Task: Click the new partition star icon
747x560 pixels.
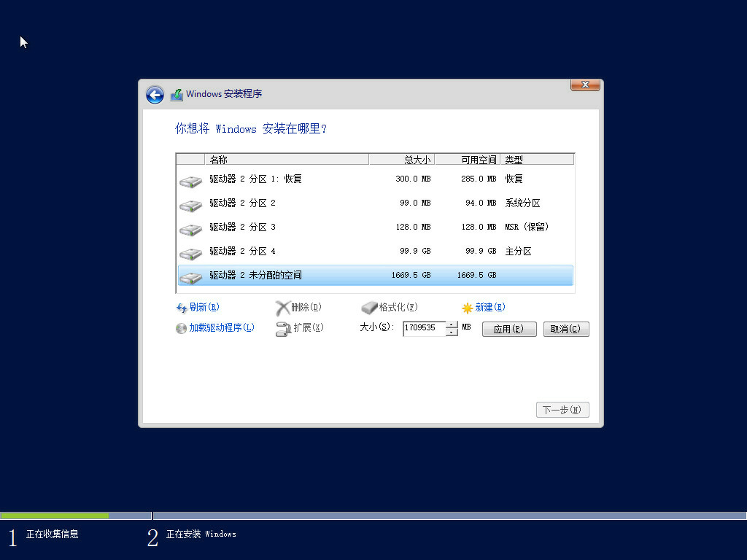Action: point(468,308)
